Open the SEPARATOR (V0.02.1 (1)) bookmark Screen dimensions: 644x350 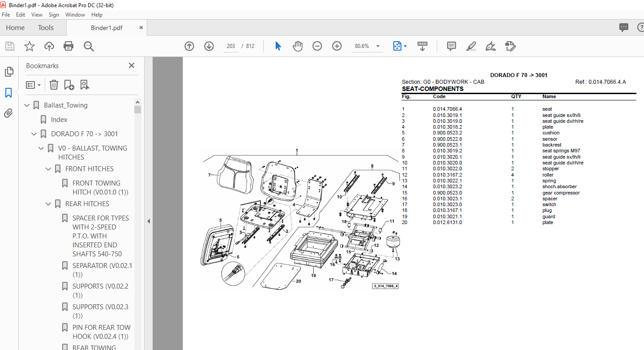click(x=102, y=270)
